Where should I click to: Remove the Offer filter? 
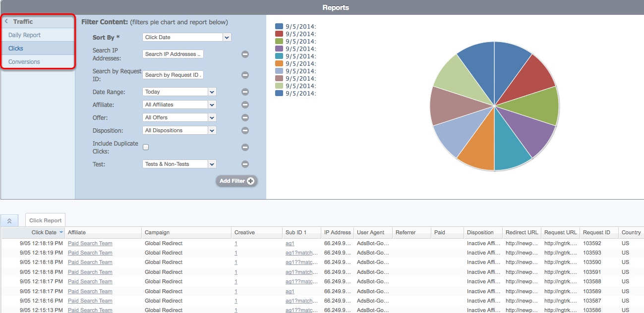click(245, 117)
